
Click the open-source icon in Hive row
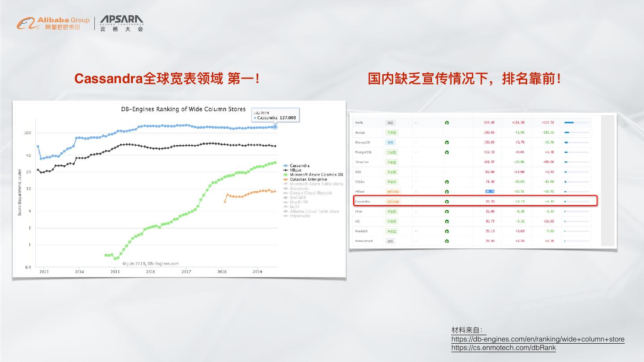tap(447, 211)
